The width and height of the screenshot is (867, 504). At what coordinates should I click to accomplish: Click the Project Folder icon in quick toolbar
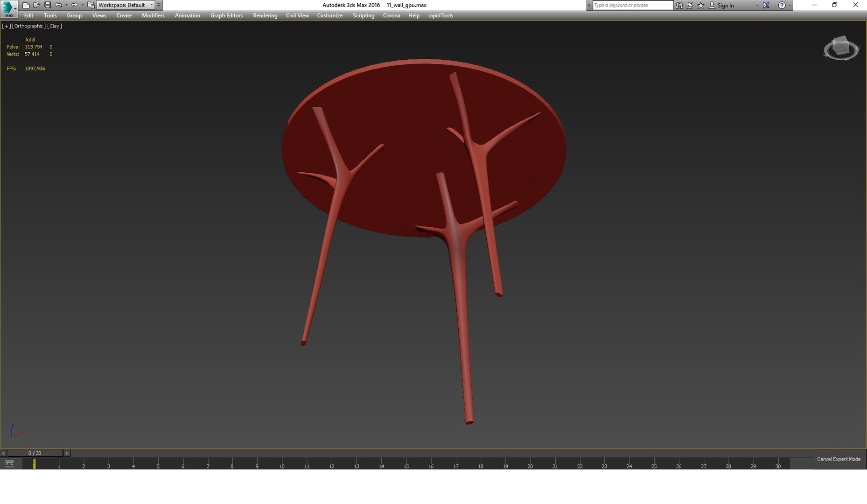(91, 5)
